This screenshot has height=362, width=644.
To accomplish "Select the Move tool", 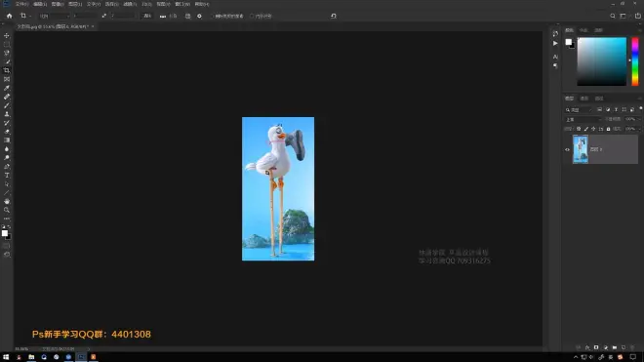I will pyautogui.click(x=7, y=36).
